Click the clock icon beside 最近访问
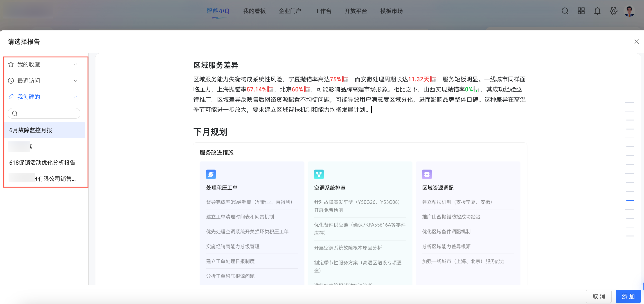644x304 pixels. point(11,81)
